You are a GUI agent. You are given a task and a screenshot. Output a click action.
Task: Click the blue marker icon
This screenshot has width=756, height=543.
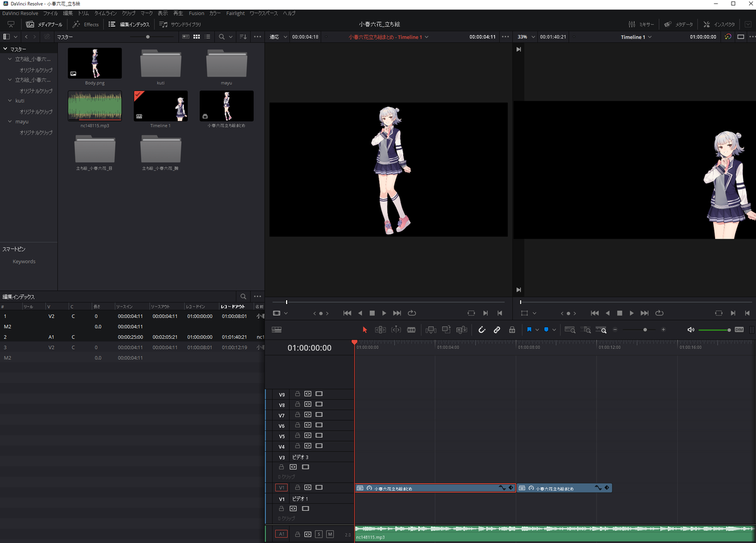[x=546, y=329]
